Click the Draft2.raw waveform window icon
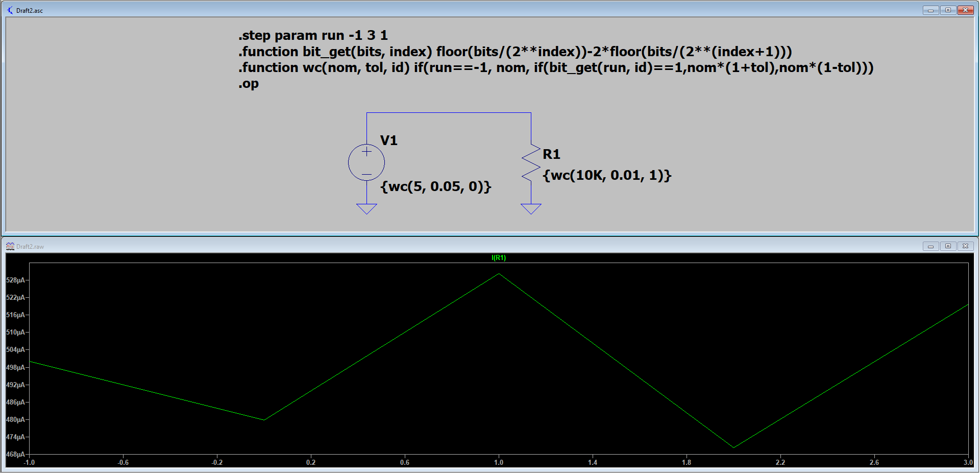The width and height of the screenshot is (980, 473). click(x=10, y=246)
